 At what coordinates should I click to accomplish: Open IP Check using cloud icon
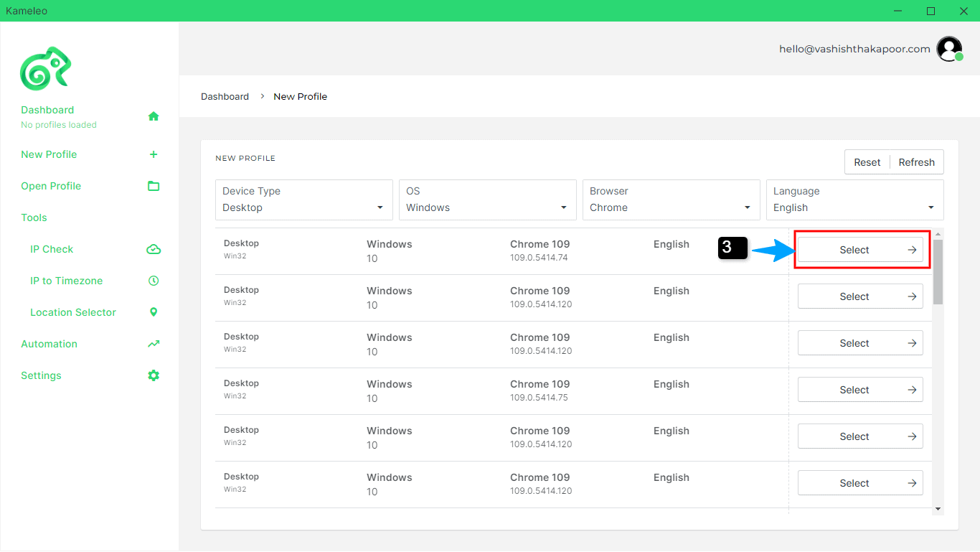154,249
